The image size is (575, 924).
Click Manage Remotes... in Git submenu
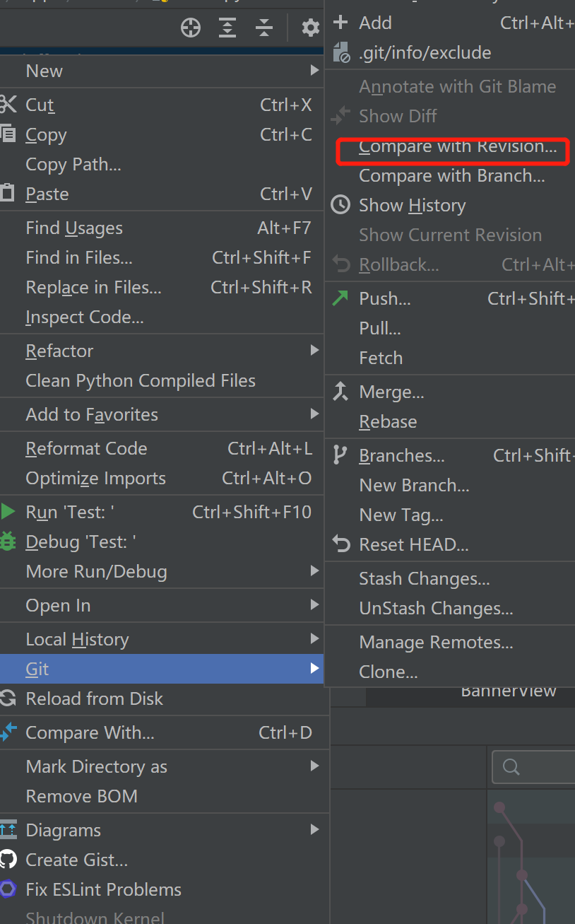(x=436, y=642)
